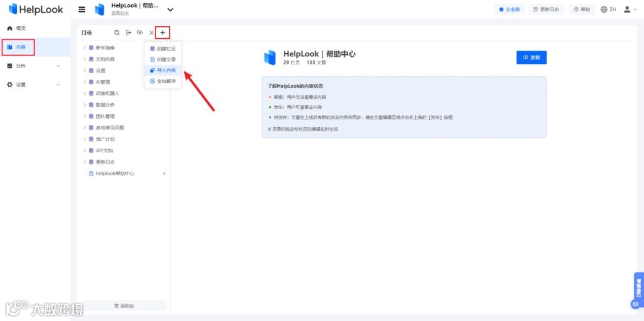
Task: Click the 了解HelpLook的内容状态 heading
Action: (x=295, y=87)
